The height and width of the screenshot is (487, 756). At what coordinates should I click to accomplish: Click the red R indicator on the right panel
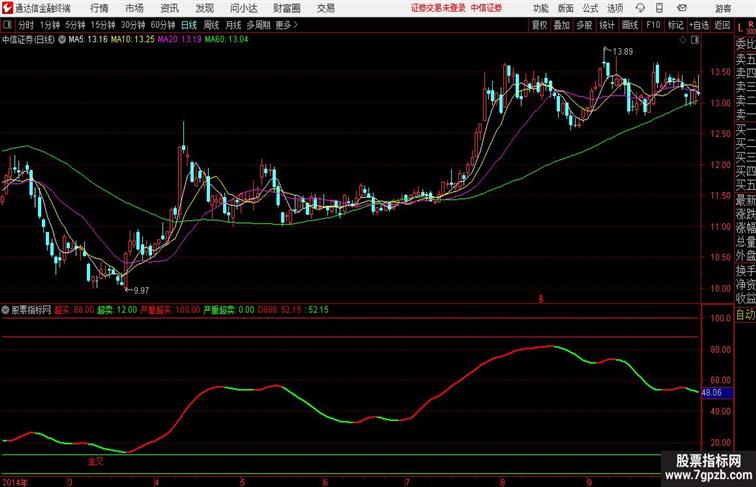click(x=751, y=23)
